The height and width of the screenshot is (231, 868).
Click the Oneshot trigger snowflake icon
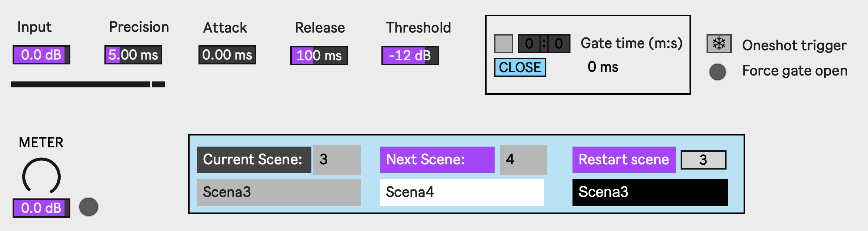[x=719, y=44]
